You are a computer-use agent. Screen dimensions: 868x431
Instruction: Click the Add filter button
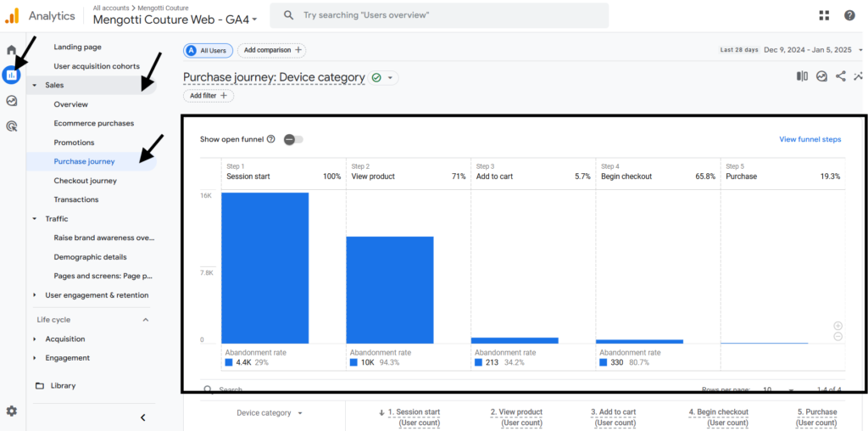pyautogui.click(x=209, y=96)
